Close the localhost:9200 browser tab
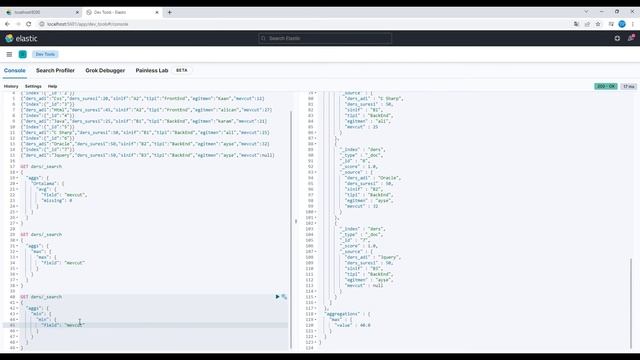 [77, 12]
